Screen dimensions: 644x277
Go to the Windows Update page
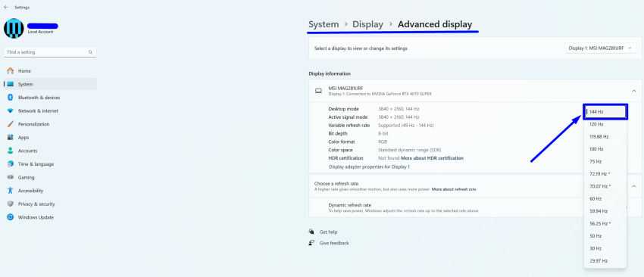coord(50,217)
